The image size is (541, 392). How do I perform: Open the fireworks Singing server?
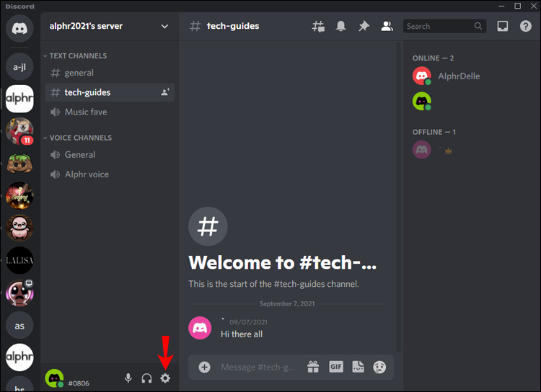[x=19, y=195]
